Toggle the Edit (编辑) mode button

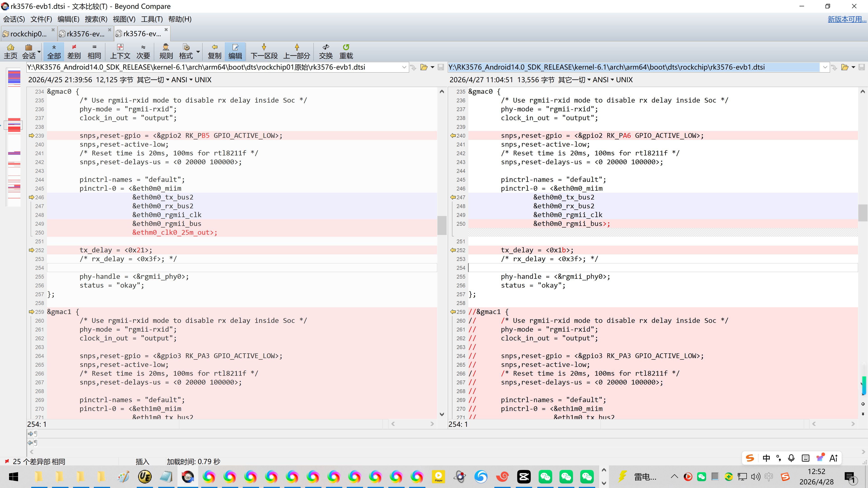[235, 51]
